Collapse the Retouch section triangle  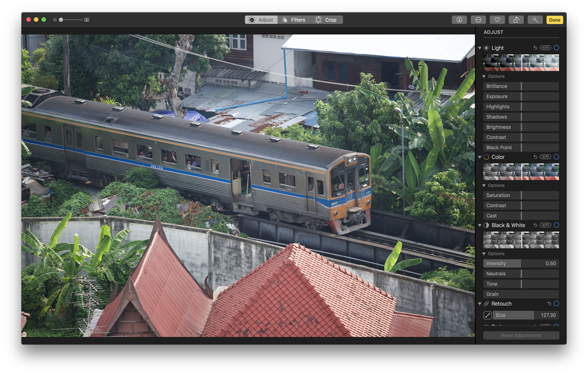(x=479, y=304)
